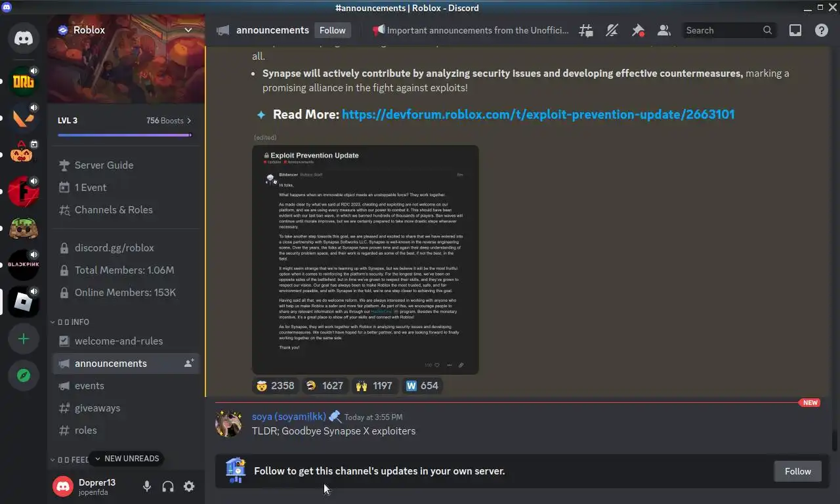This screenshot has height=504, width=840.
Task: Toggle headphones deafen
Action: tap(168, 486)
